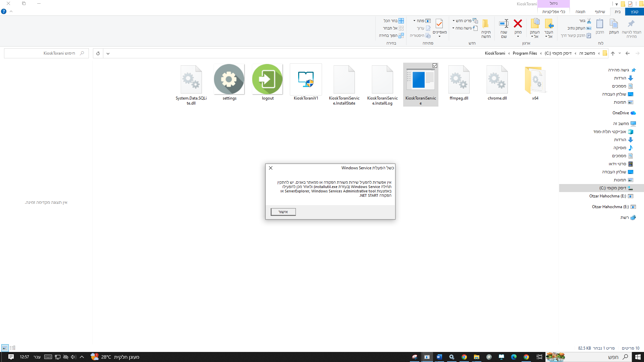Open the address bar history dropdown
644x362 pixels.
pyautogui.click(x=108, y=53)
